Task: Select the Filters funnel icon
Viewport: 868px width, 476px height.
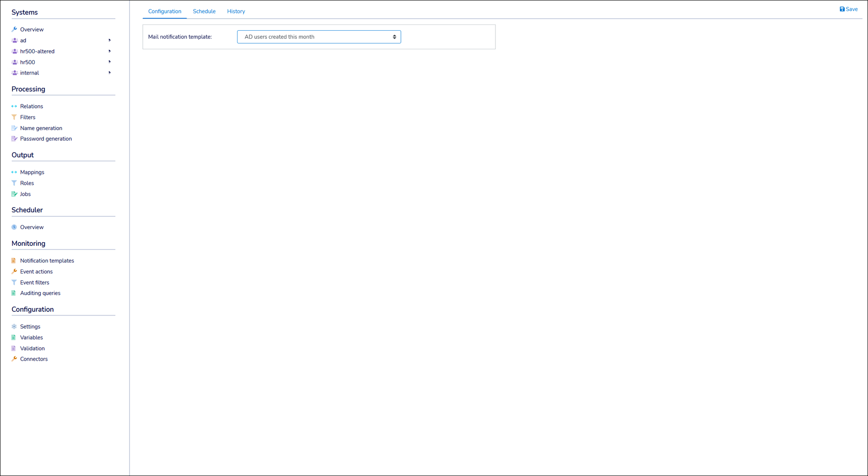Action: coord(14,117)
